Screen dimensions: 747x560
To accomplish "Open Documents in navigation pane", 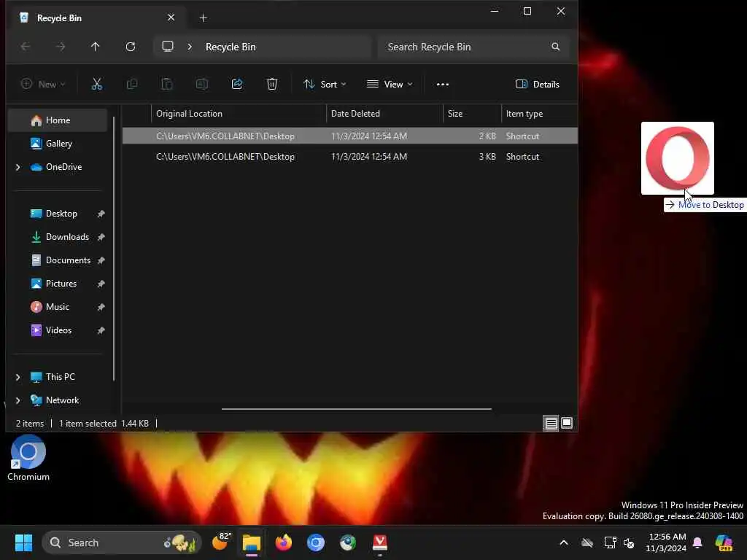I will tap(57, 260).
